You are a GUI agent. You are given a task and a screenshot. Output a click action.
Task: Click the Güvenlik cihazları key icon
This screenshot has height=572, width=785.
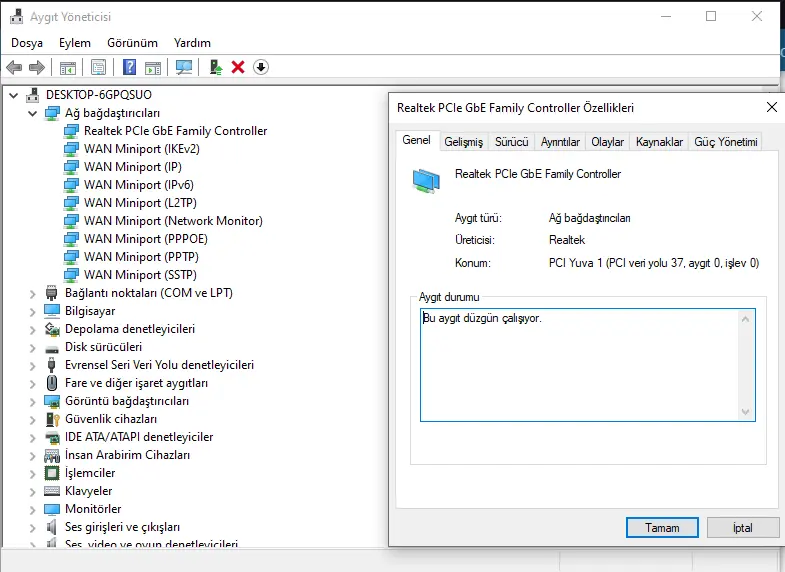pos(52,419)
